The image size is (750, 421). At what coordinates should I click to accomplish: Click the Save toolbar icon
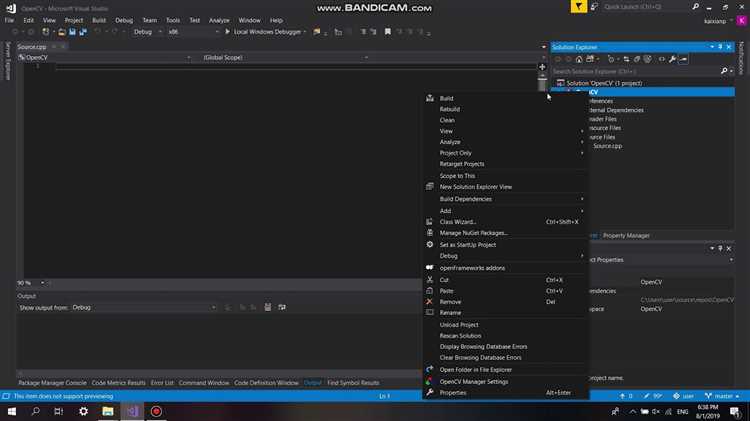72,32
